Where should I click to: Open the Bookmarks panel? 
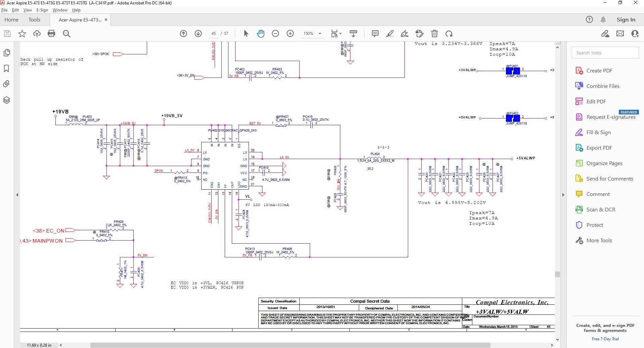[x=6, y=68]
